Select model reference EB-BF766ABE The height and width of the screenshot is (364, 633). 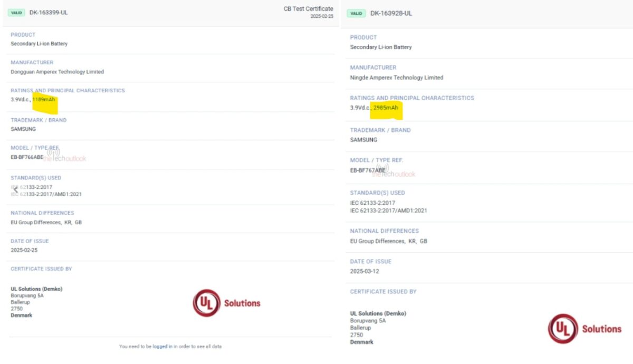click(27, 157)
